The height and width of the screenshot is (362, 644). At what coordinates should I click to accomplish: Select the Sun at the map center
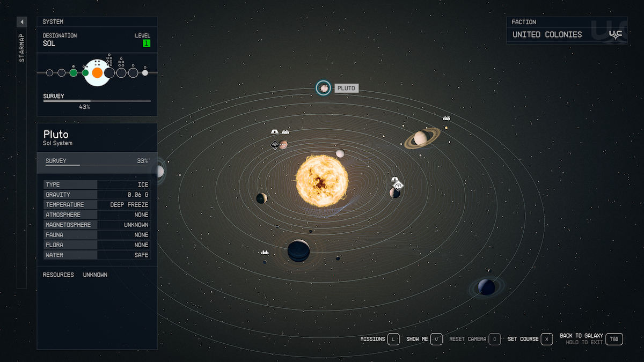click(321, 181)
